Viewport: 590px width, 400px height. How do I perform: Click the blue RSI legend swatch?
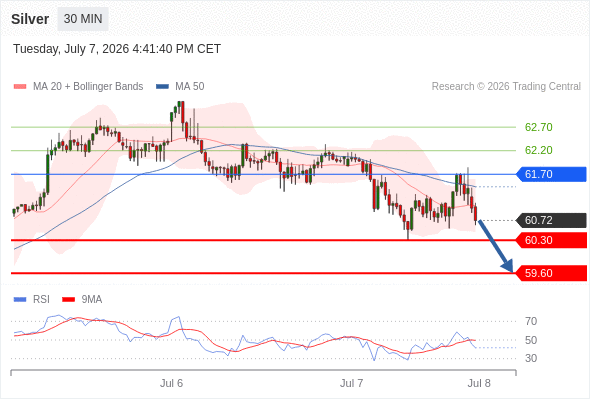[20, 300]
